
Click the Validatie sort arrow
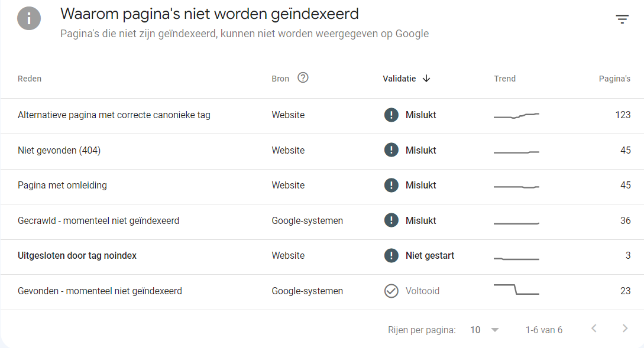[426, 79]
